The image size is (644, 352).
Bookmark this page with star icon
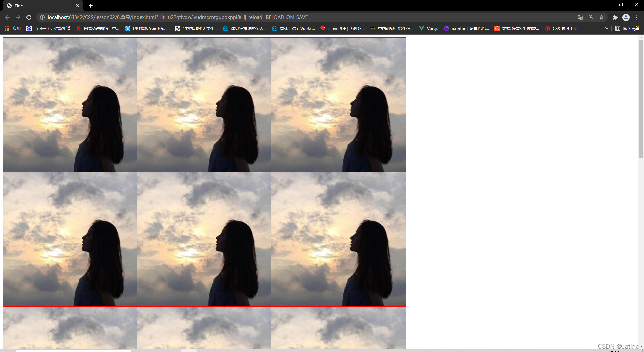(602, 17)
